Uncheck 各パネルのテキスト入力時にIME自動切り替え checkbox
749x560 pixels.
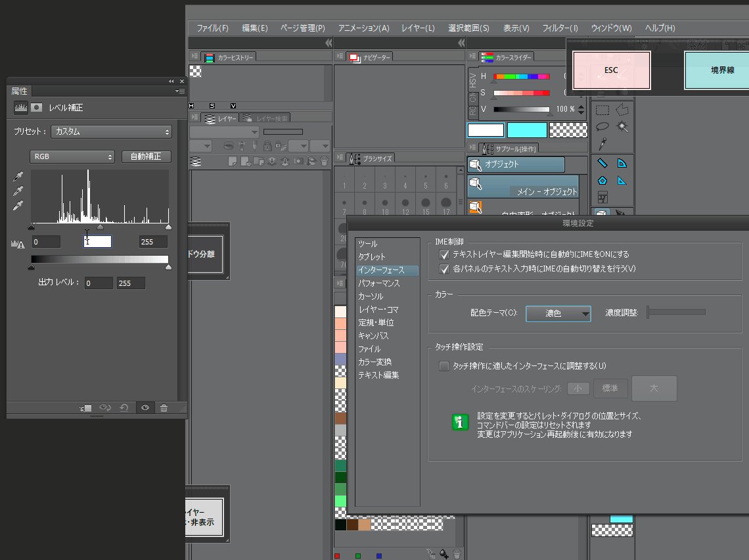(443, 269)
